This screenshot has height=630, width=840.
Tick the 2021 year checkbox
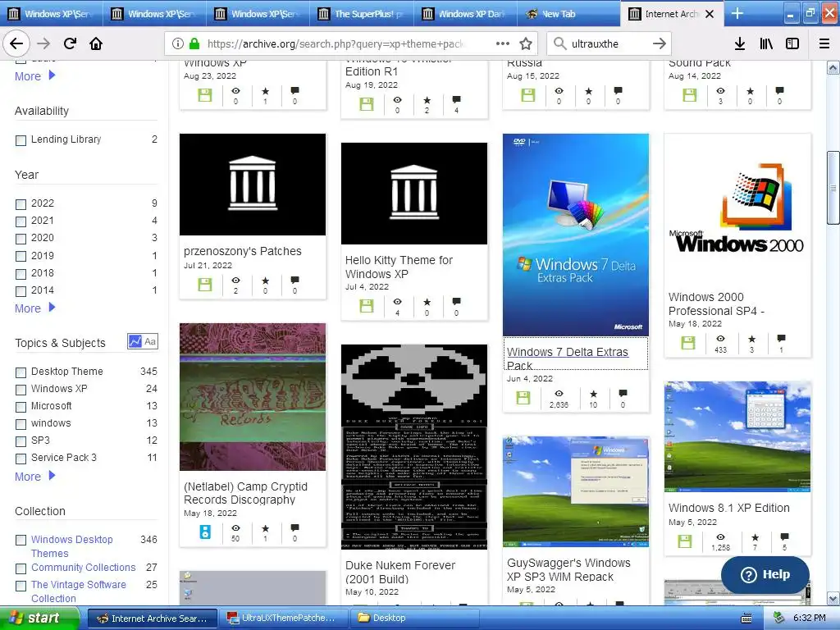click(21, 221)
